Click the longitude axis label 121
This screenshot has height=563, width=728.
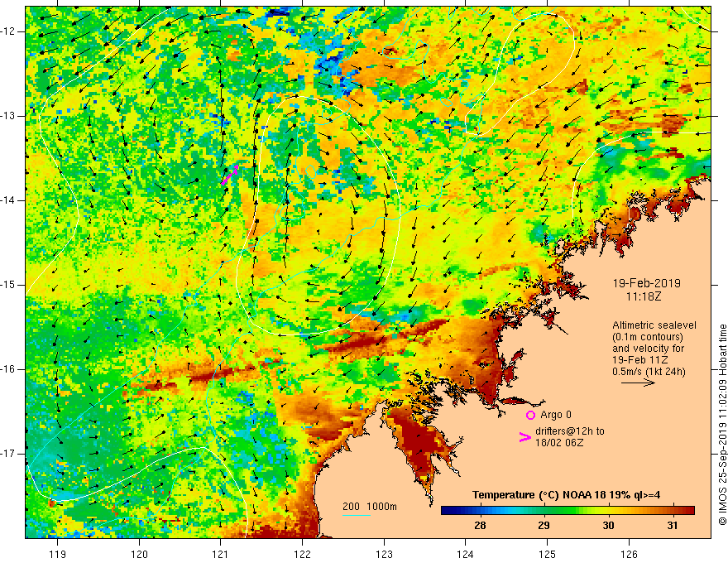pyautogui.click(x=221, y=554)
